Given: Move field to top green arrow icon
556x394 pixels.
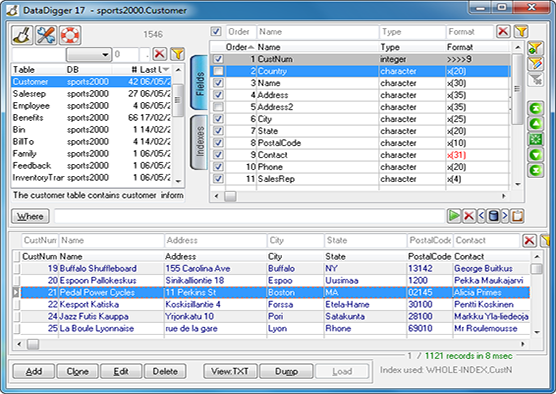Looking at the screenshot, I should coord(535,108).
